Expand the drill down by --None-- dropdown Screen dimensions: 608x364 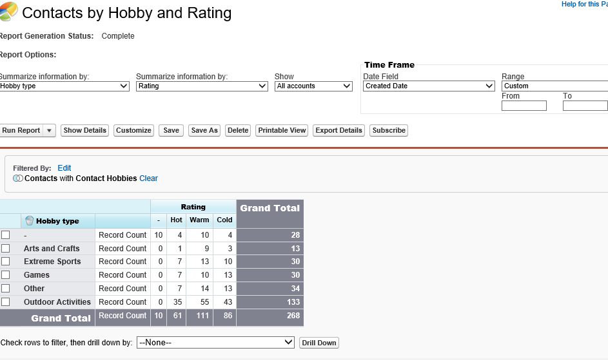tap(216, 343)
